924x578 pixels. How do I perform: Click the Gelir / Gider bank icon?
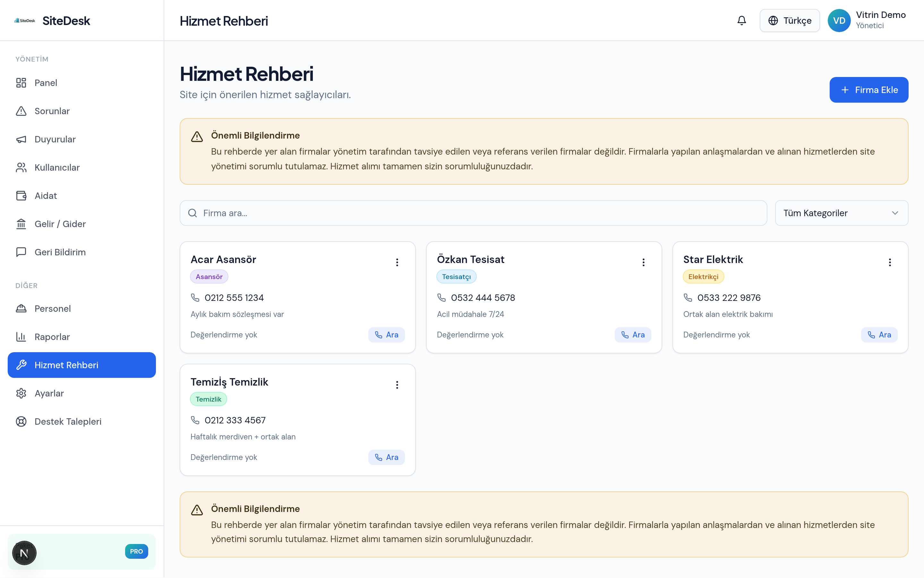21,224
